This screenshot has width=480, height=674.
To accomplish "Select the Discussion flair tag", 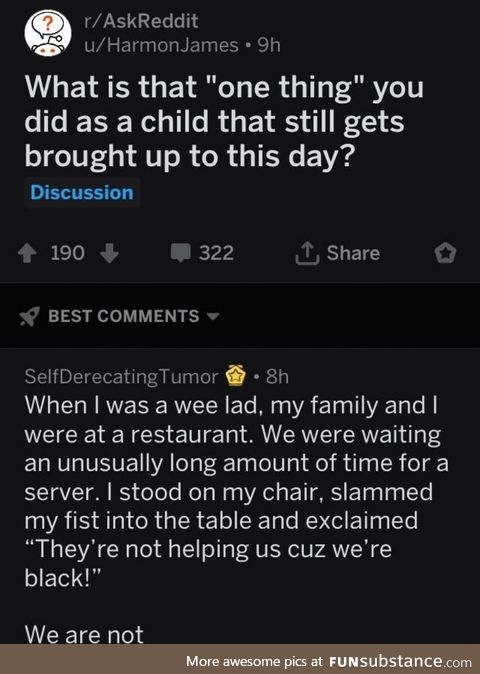I will pyautogui.click(x=82, y=193).
